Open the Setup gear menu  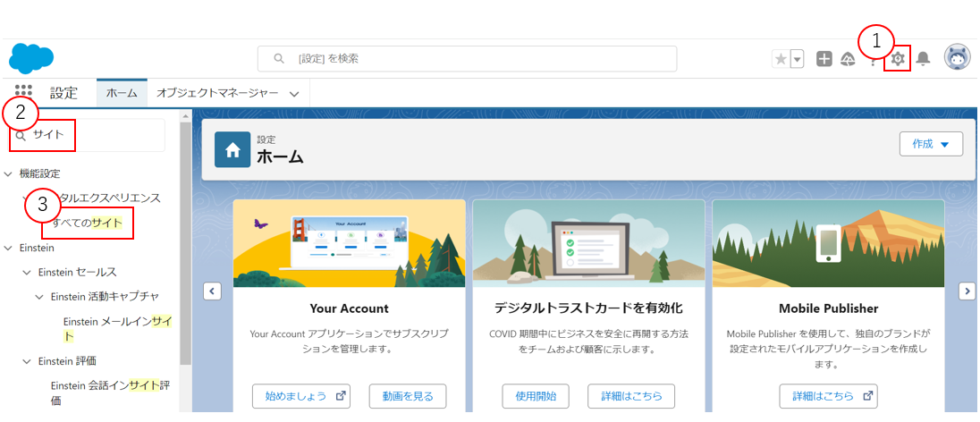click(898, 59)
